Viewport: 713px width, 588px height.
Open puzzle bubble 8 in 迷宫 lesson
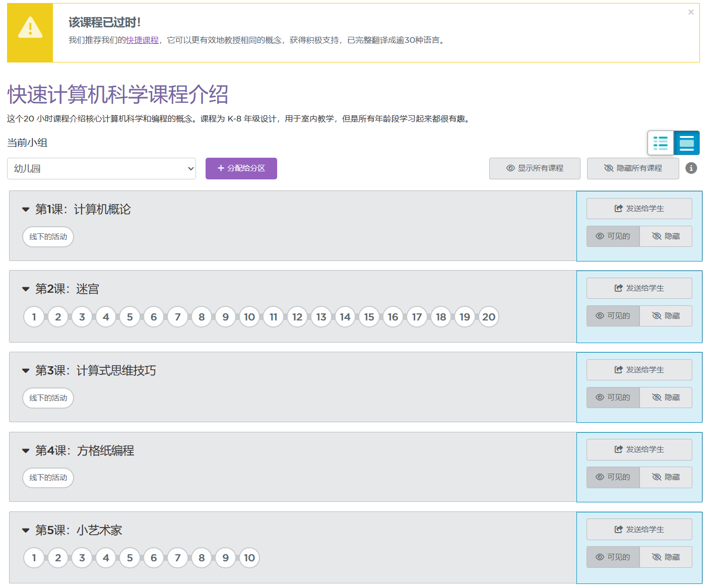tap(202, 317)
